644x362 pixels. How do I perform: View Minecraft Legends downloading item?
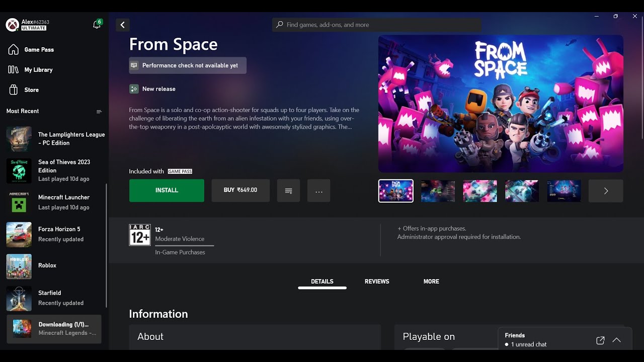(x=54, y=329)
